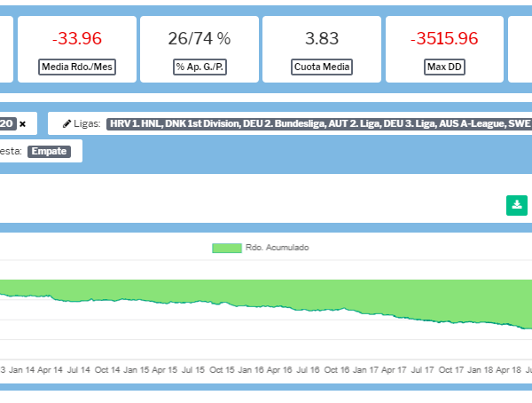Click the Apr 18 axis label
This screenshot has height=403, width=532.
pos(509,369)
